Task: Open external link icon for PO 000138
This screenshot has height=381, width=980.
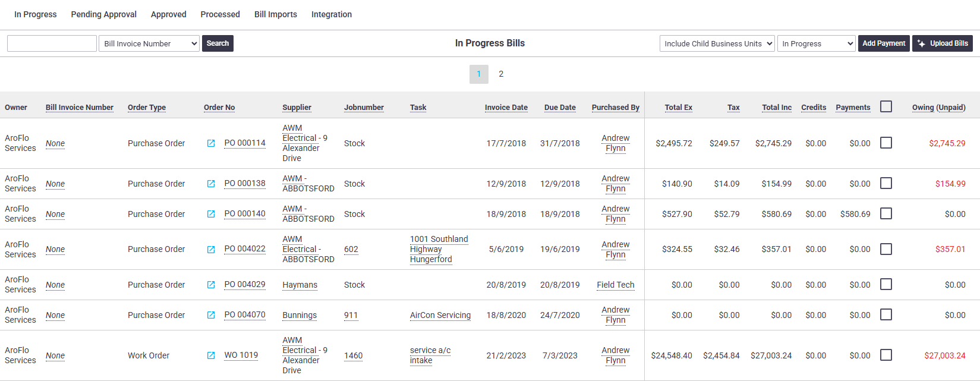Action: tap(211, 184)
